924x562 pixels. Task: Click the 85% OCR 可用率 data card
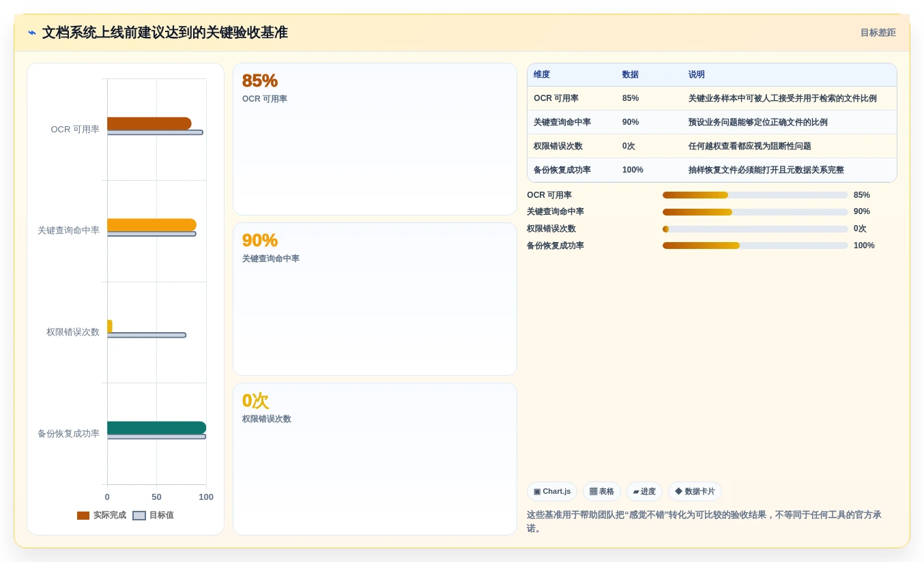point(375,139)
